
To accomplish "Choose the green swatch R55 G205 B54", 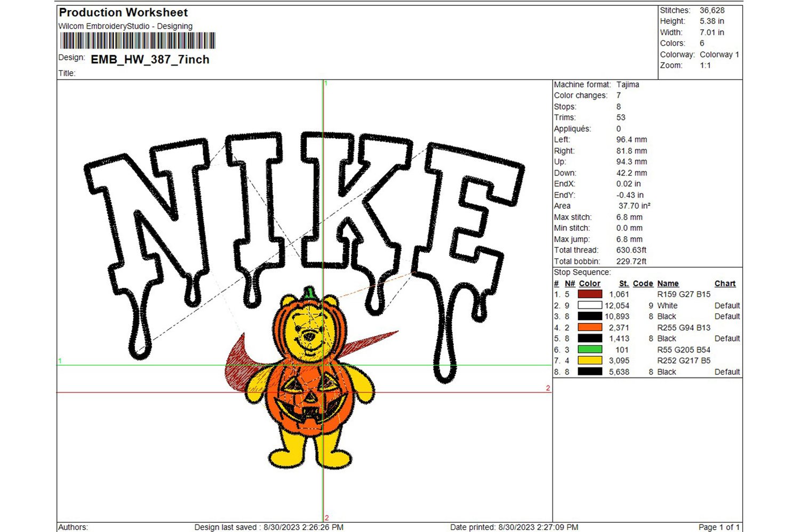I will point(590,350).
